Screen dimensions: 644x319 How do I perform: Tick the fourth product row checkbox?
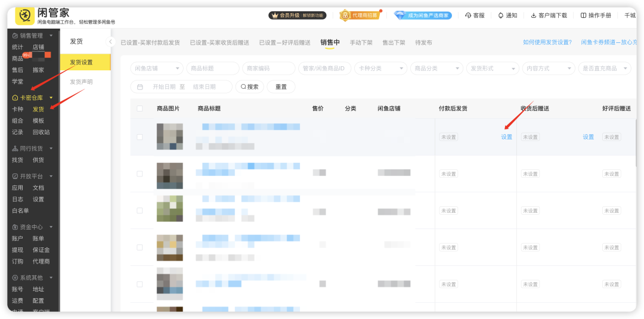tap(140, 247)
